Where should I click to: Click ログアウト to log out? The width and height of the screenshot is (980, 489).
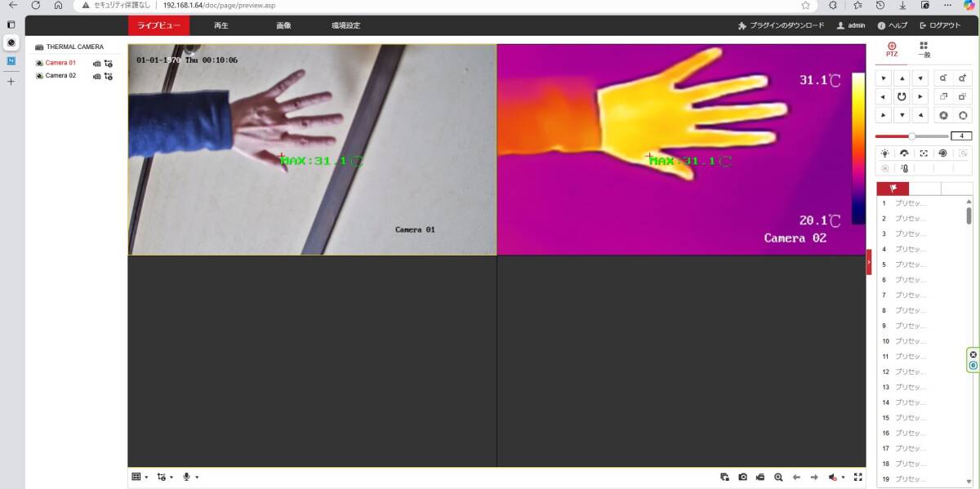point(940,25)
